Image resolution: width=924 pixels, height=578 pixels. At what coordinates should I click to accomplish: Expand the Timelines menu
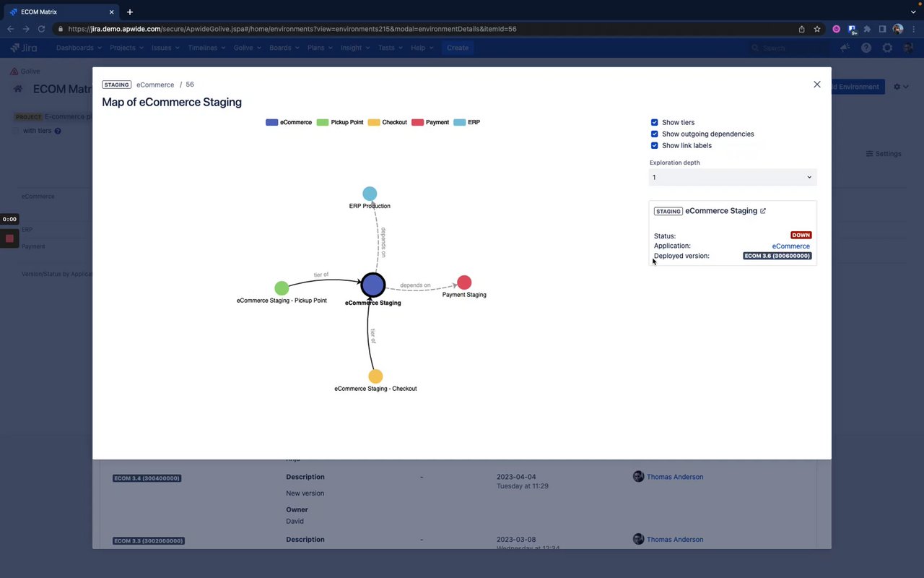pos(206,48)
